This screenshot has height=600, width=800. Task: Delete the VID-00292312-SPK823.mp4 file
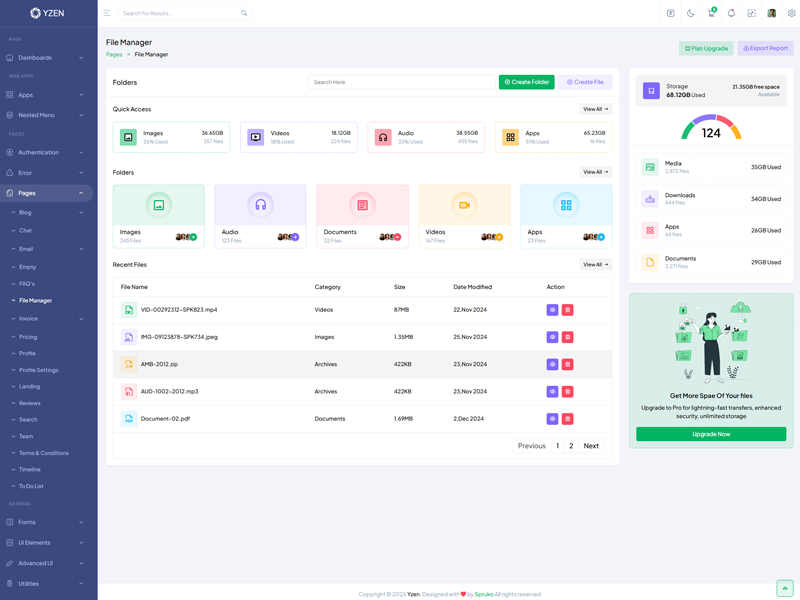[x=567, y=310]
